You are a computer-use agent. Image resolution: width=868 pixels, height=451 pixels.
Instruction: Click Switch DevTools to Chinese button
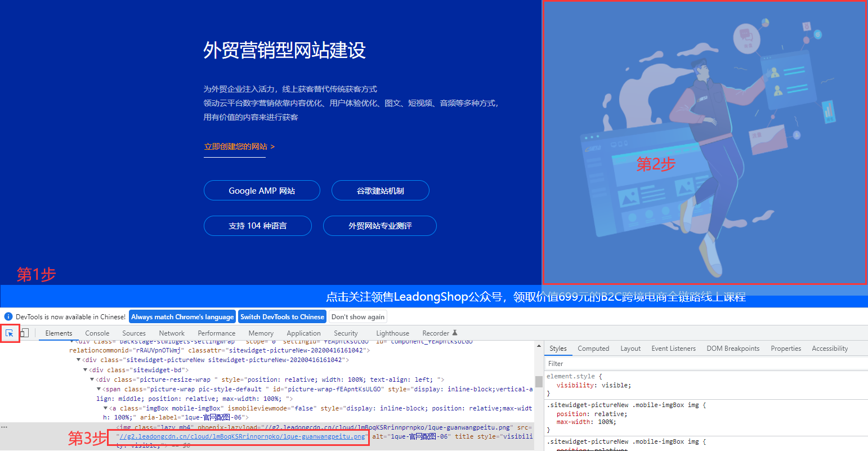coord(282,317)
